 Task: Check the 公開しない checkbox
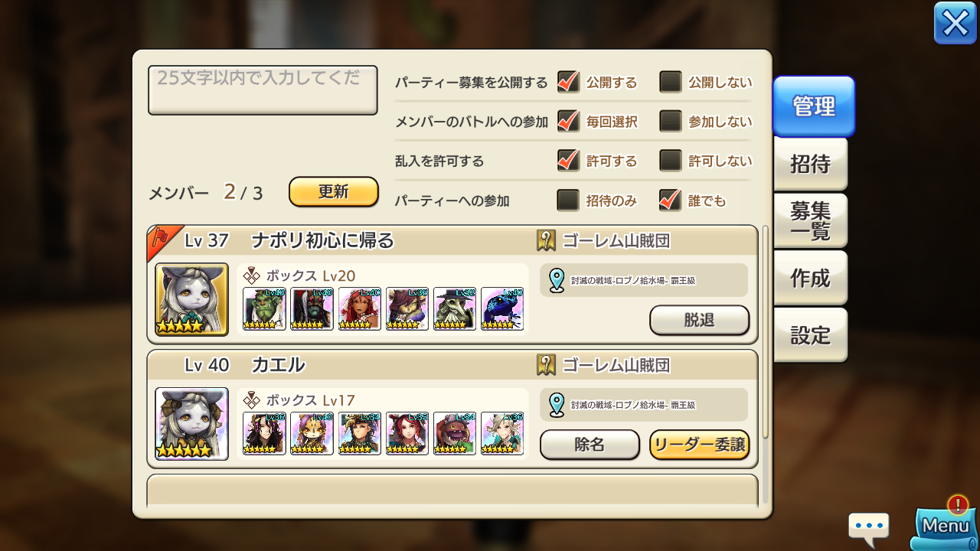[671, 82]
